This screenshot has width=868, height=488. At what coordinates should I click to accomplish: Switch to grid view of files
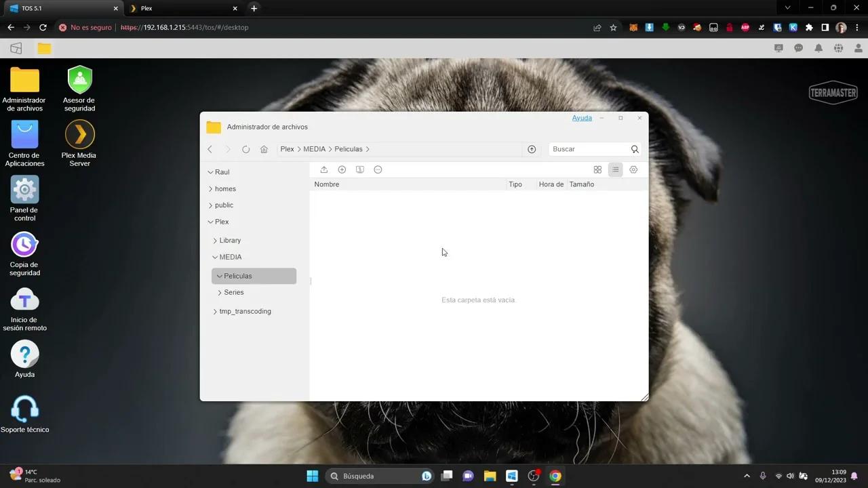point(597,169)
